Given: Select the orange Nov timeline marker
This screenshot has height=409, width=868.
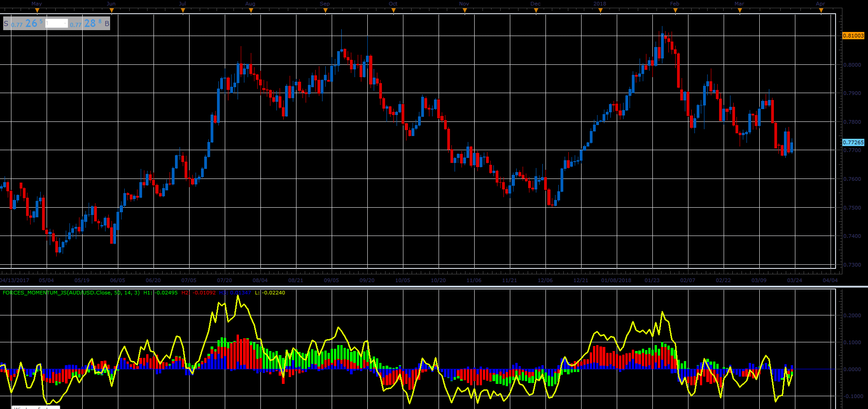Looking at the screenshot, I should [x=465, y=10].
